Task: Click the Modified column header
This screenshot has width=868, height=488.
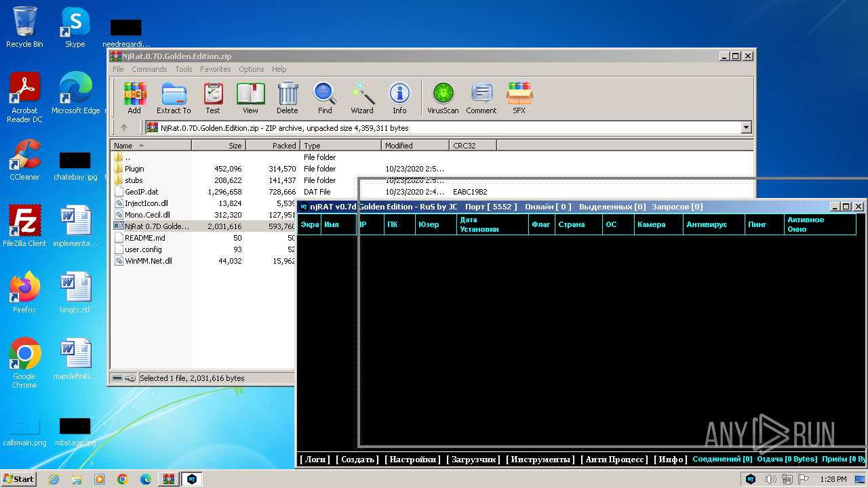Action: tap(415, 146)
